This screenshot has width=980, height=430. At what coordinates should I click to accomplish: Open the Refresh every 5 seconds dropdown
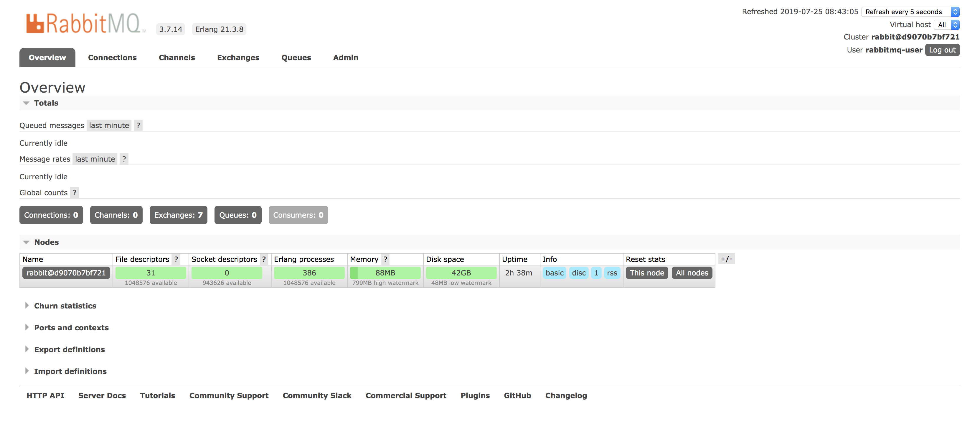(x=910, y=12)
